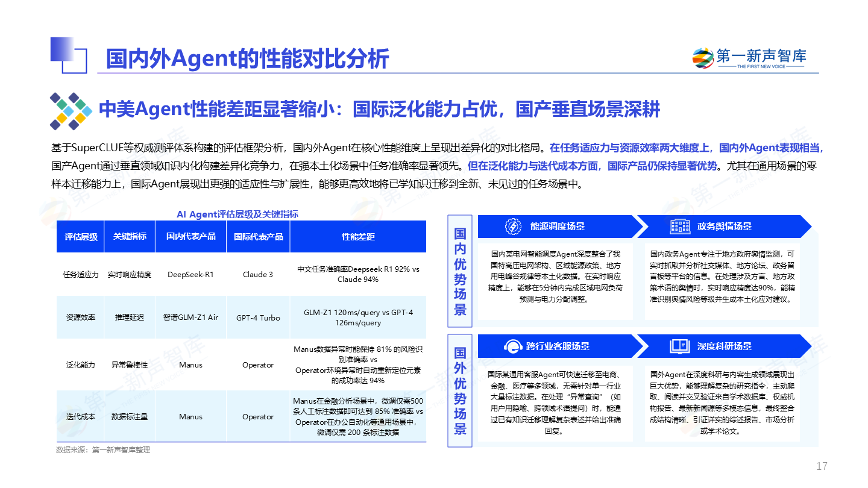
Task: Click the Claude 3 table cell
Action: (258, 275)
